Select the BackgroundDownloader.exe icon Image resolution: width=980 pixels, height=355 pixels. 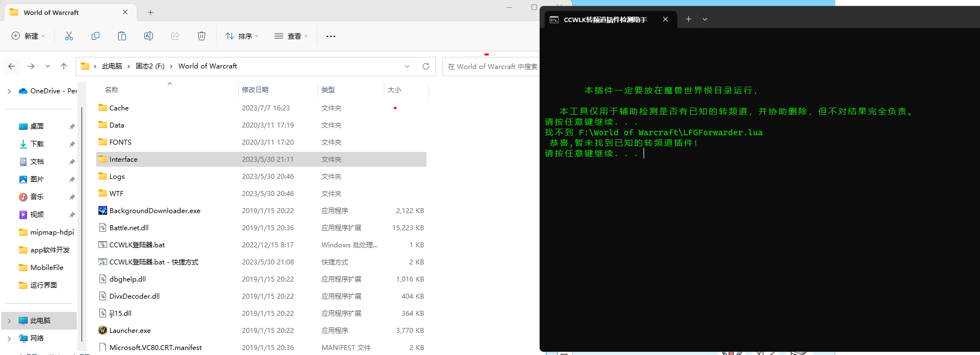(103, 210)
